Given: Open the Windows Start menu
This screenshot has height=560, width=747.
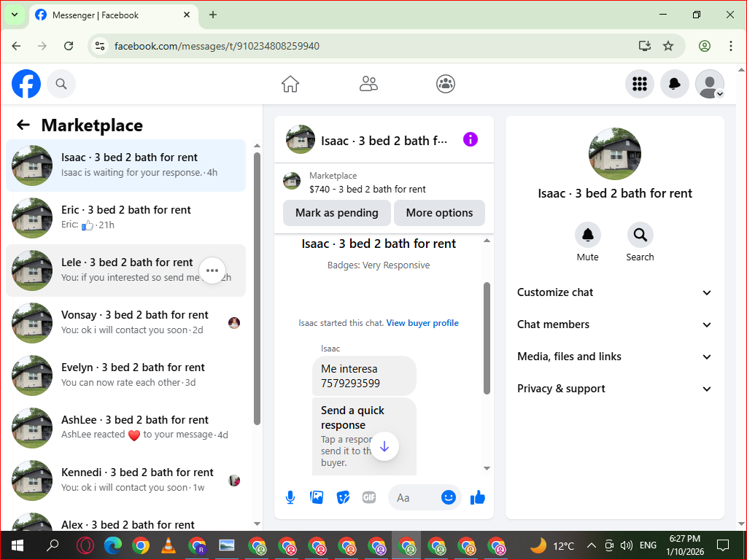Looking at the screenshot, I should pyautogui.click(x=18, y=545).
